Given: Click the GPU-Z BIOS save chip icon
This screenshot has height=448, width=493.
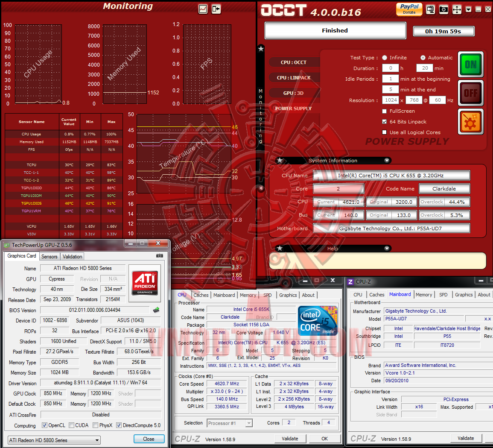Looking at the screenshot, I should pos(156,310).
